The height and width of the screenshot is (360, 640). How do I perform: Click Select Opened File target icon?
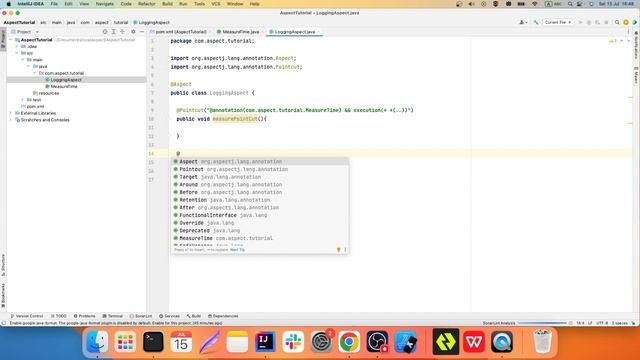105,32
